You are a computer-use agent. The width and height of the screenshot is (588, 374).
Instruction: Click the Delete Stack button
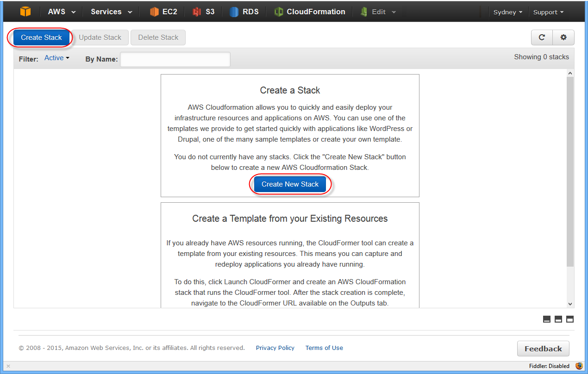tap(158, 37)
